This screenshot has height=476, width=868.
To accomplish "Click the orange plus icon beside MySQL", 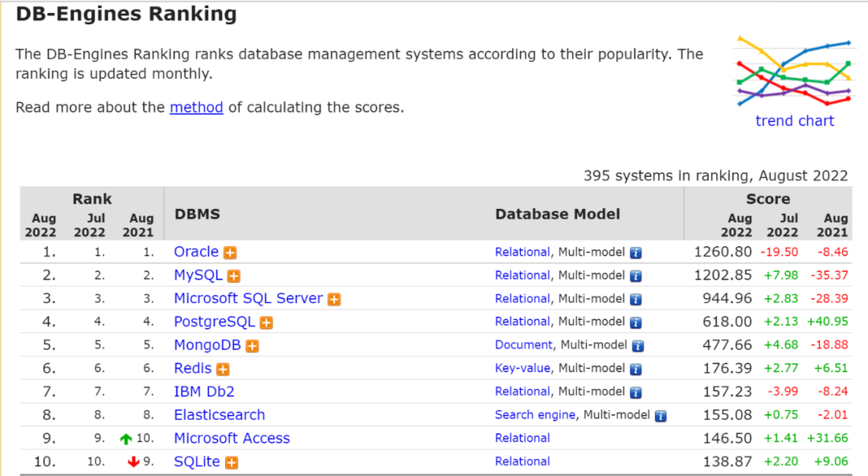I will (x=234, y=276).
